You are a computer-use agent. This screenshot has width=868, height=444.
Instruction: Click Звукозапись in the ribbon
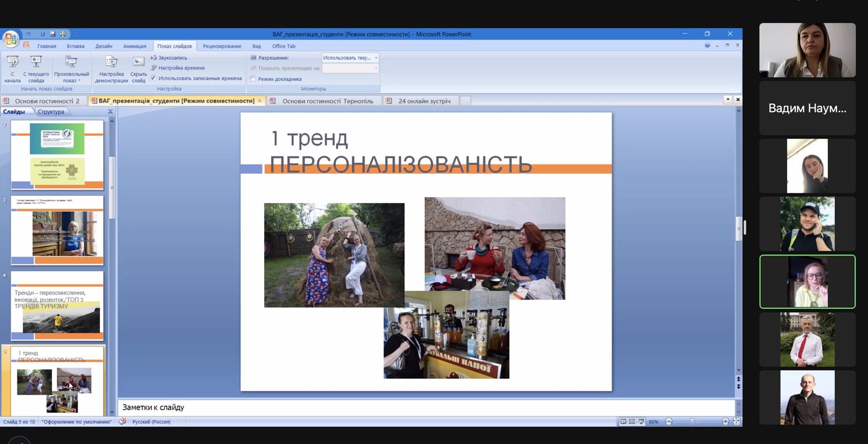click(169, 58)
